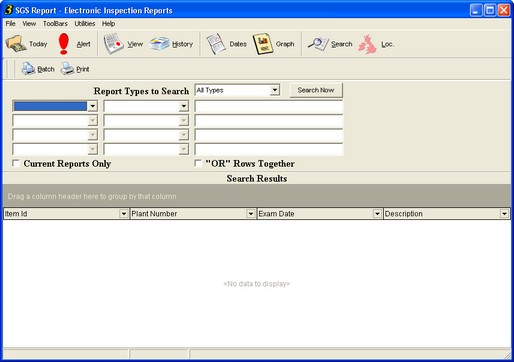514x362 pixels.
Task: Open the Description column filter dropdown
Action: (504, 214)
